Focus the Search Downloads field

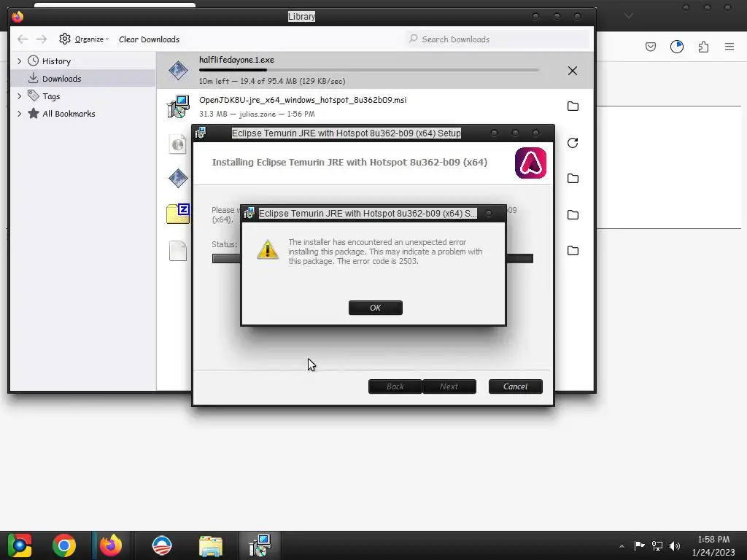pyautogui.click(x=498, y=39)
